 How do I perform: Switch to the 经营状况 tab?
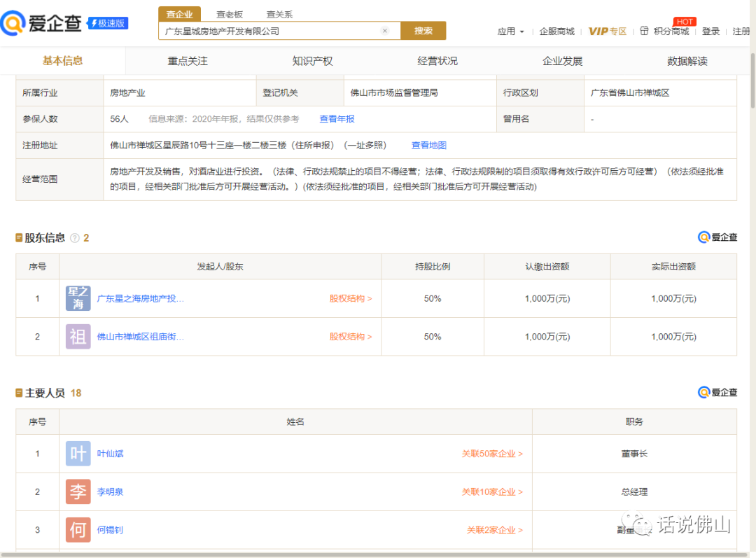[437, 61]
